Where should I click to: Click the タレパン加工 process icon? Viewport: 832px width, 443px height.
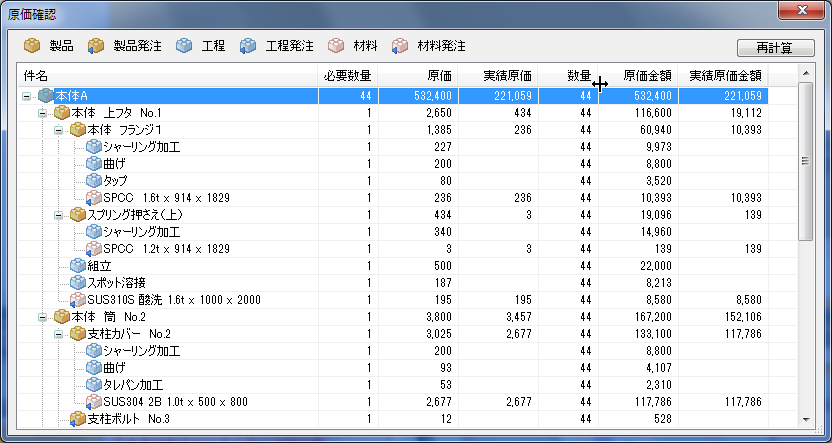[93, 385]
